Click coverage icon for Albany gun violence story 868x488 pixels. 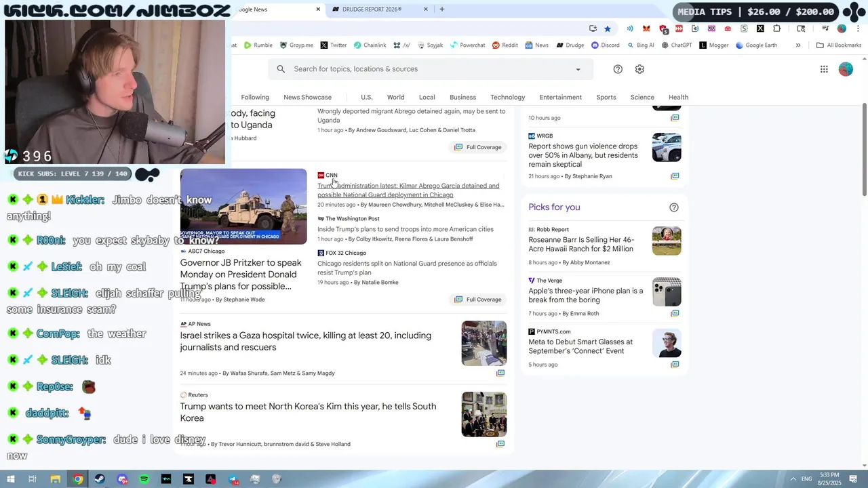(675, 176)
